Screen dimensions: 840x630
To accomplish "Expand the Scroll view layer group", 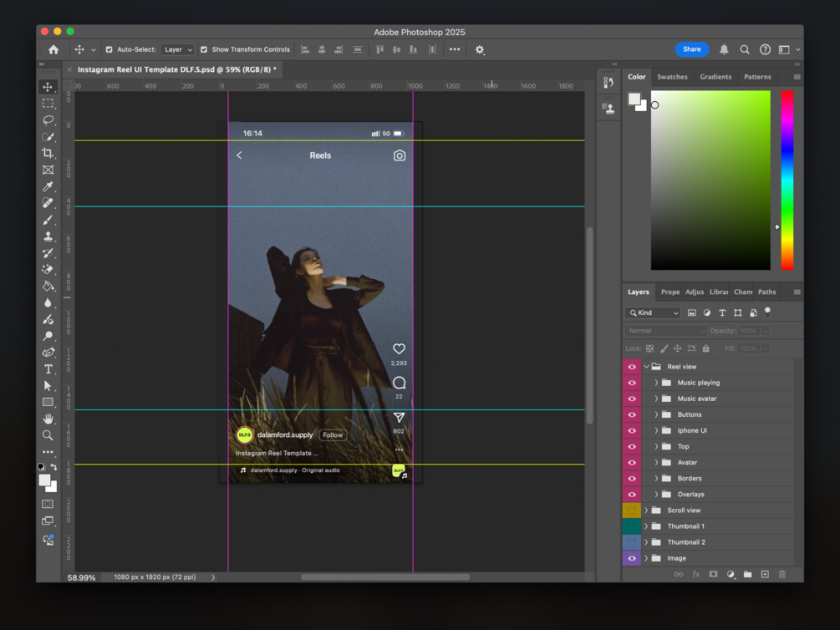I will point(646,511).
